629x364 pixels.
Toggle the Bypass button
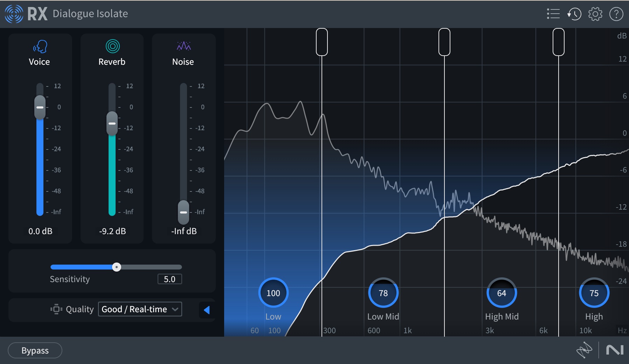click(x=35, y=350)
